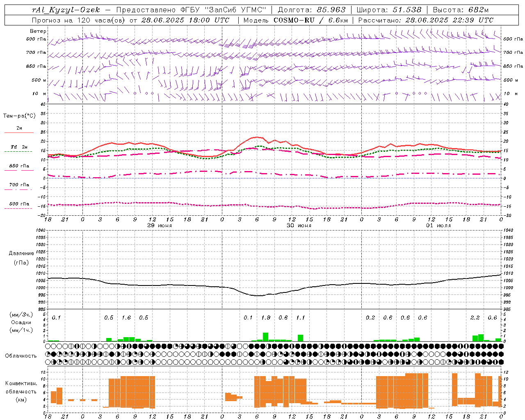Click the 01 июля date label
Screen dimensions: 525x420
pos(438,226)
